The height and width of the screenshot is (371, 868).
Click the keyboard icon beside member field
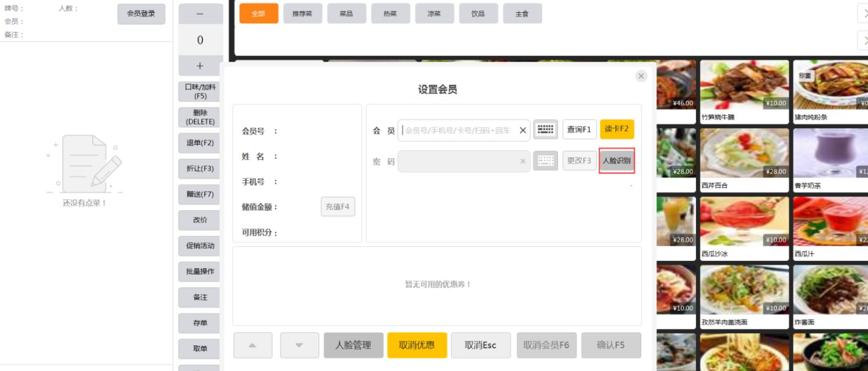545,130
